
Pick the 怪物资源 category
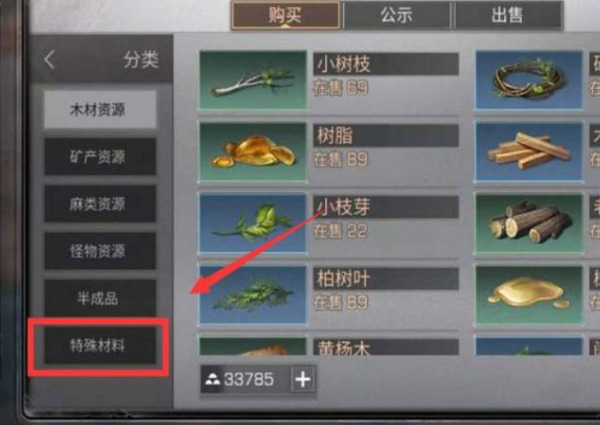(x=100, y=251)
